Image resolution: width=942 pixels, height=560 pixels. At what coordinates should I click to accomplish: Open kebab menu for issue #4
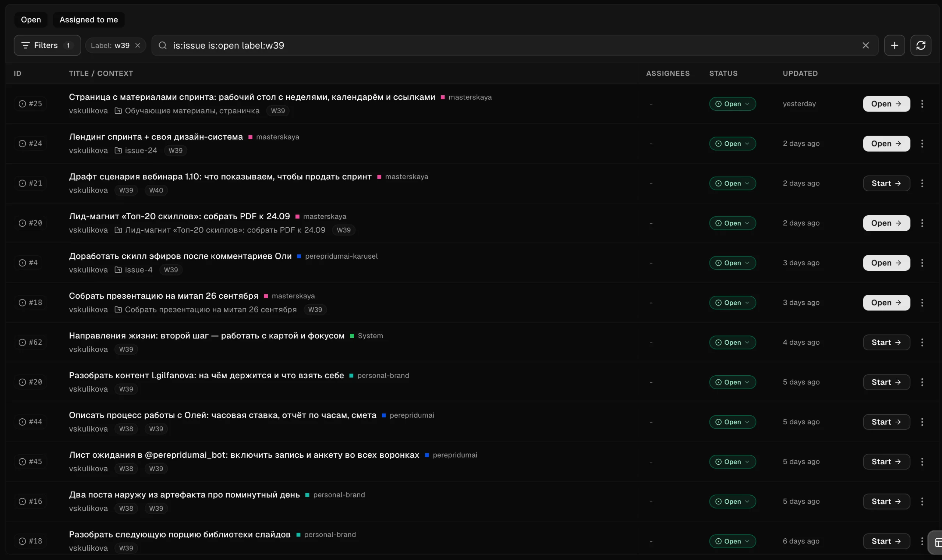click(x=922, y=263)
